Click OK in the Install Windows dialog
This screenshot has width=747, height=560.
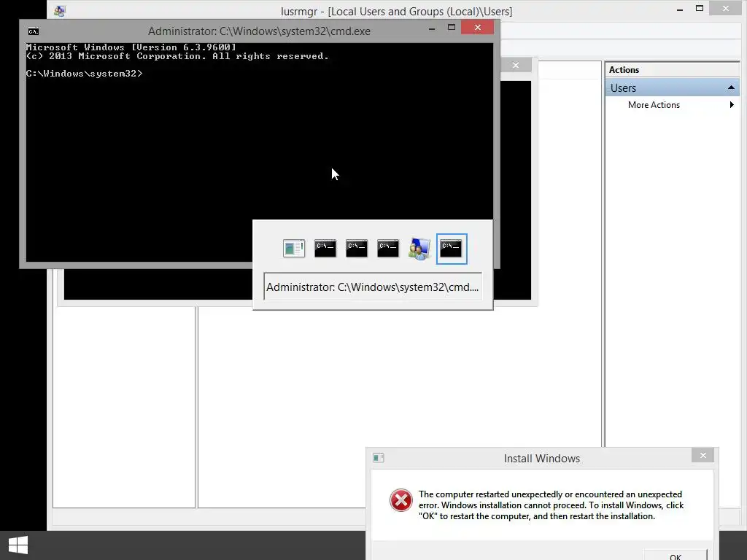pyautogui.click(x=675, y=556)
